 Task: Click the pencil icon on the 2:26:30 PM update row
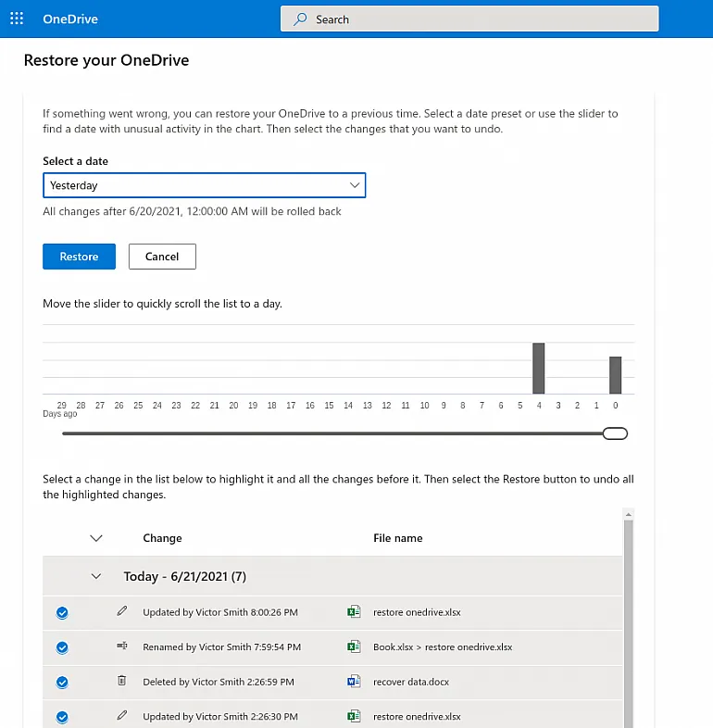coord(121,716)
